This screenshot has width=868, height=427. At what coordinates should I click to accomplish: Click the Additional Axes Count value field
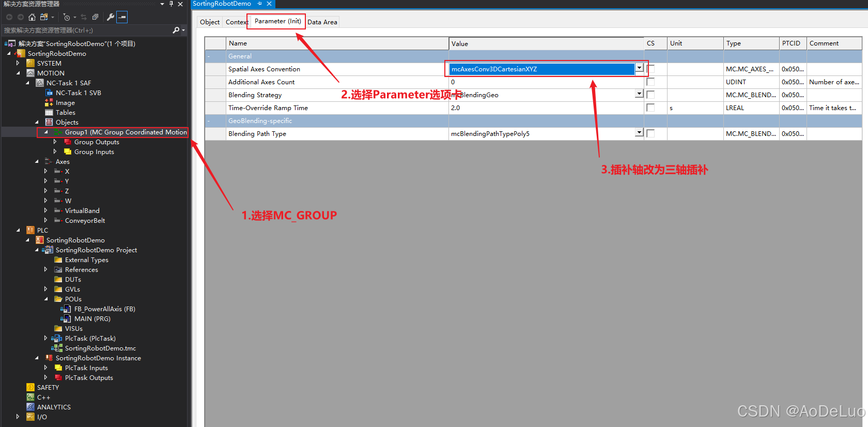coord(546,82)
